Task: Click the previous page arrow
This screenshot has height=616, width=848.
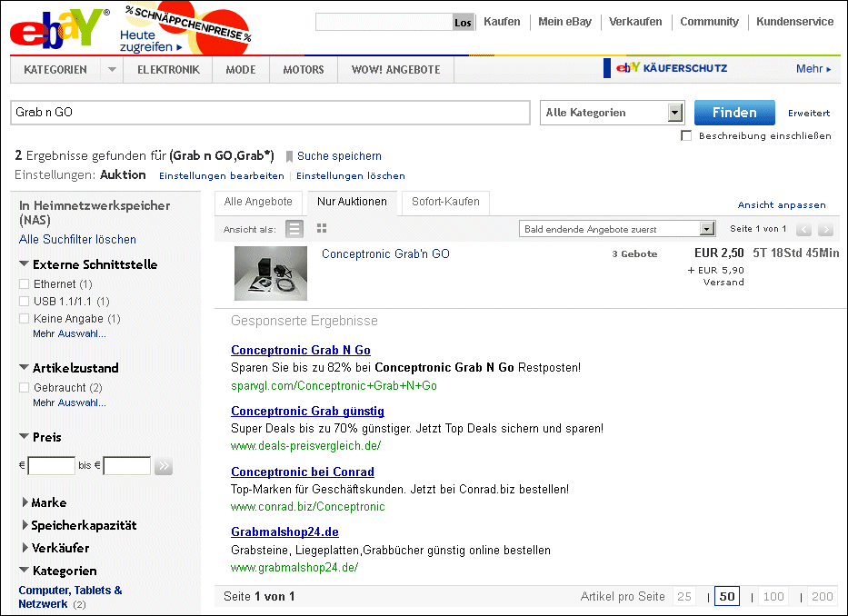Action: tap(803, 229)
